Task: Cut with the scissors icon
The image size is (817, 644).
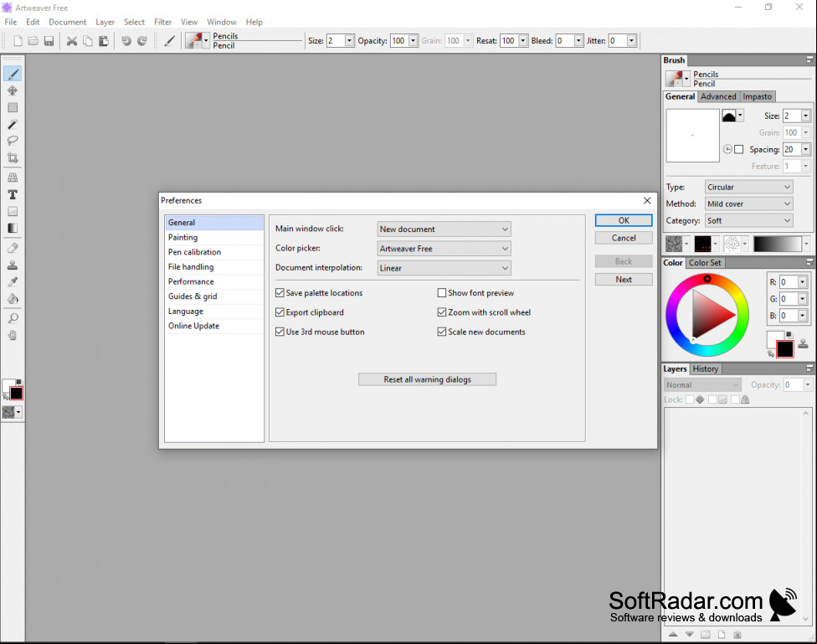Action: pos(72,41)
